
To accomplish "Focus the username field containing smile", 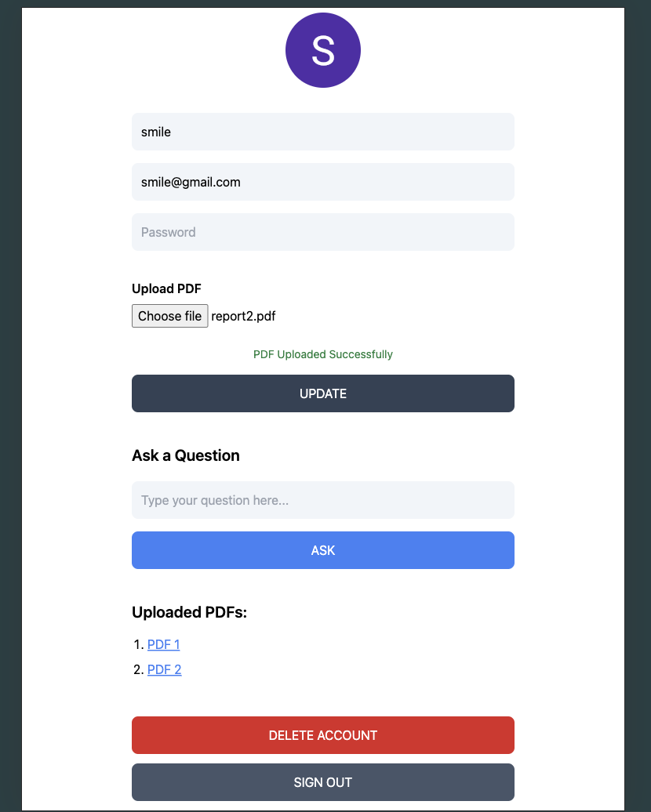I will (322, 132).
